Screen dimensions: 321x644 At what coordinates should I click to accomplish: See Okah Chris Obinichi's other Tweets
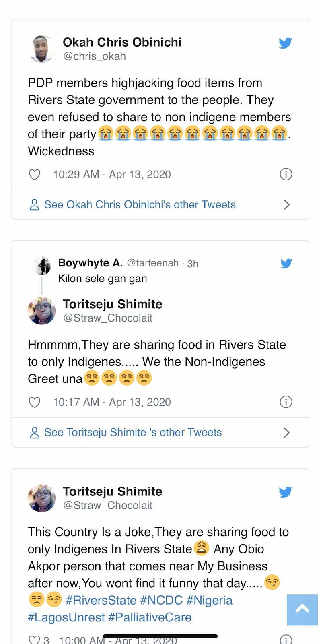click(x=140, y=205)
